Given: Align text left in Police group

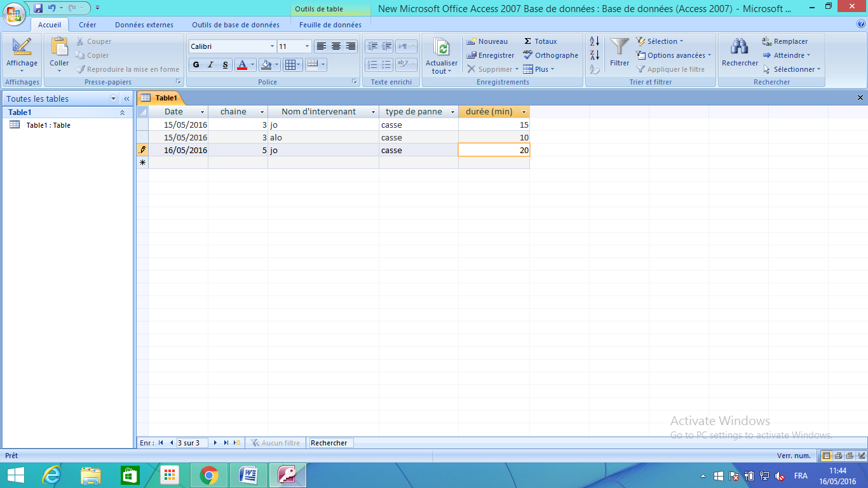Looking at the screenshot, I should click(322, 46).
